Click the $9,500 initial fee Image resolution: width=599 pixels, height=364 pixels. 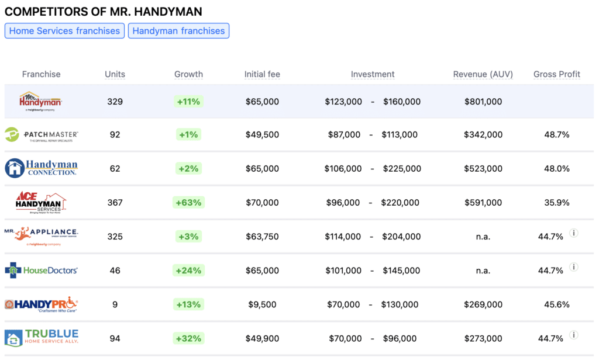(262, 304)
